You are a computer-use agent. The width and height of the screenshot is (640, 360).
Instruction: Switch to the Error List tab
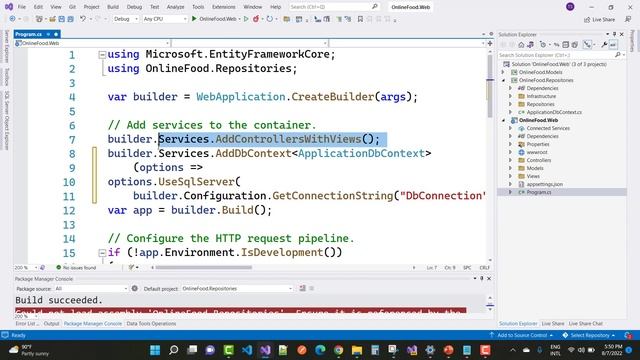[x=27, y=324]
